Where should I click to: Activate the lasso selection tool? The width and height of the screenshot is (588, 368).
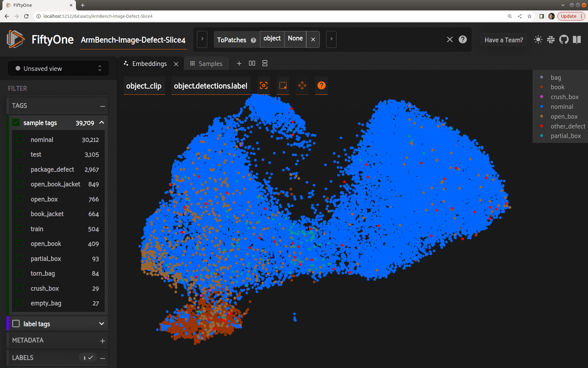(x=283, y=86)
